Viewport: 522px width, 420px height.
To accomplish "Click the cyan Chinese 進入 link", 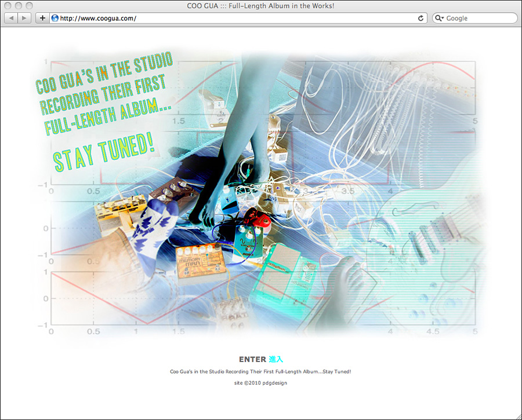I will (x=275, y=360).
